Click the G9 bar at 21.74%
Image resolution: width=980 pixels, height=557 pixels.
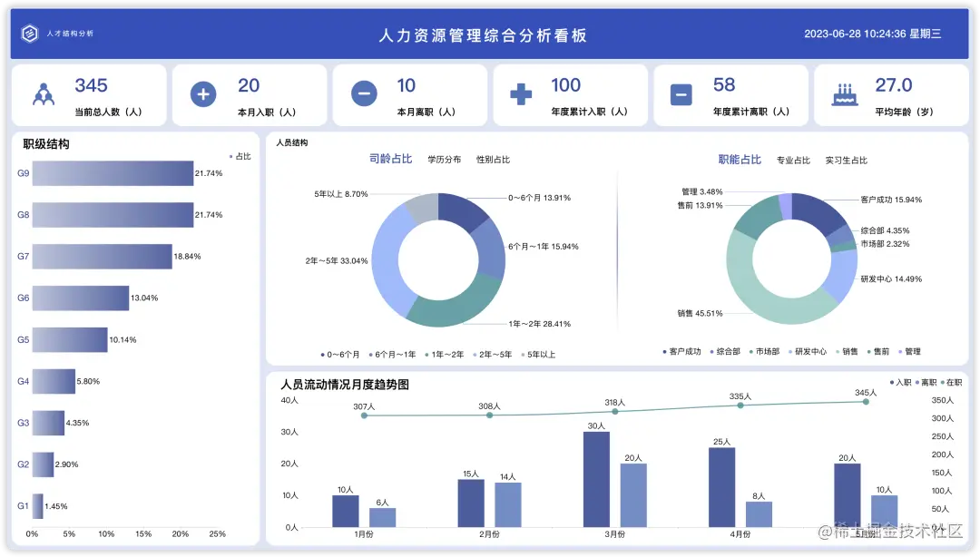[113, 173]
